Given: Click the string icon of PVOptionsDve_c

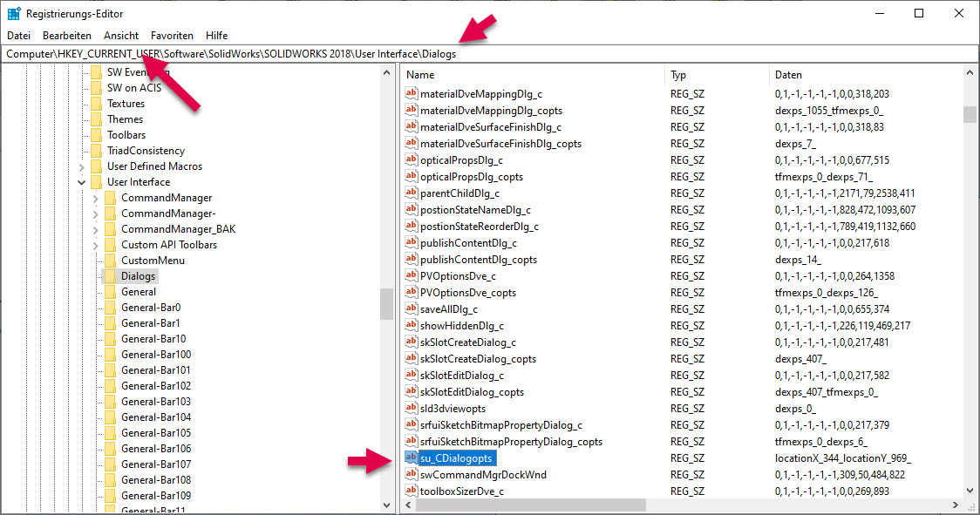Looking at the screenshot, I should [x=411, y=275].
